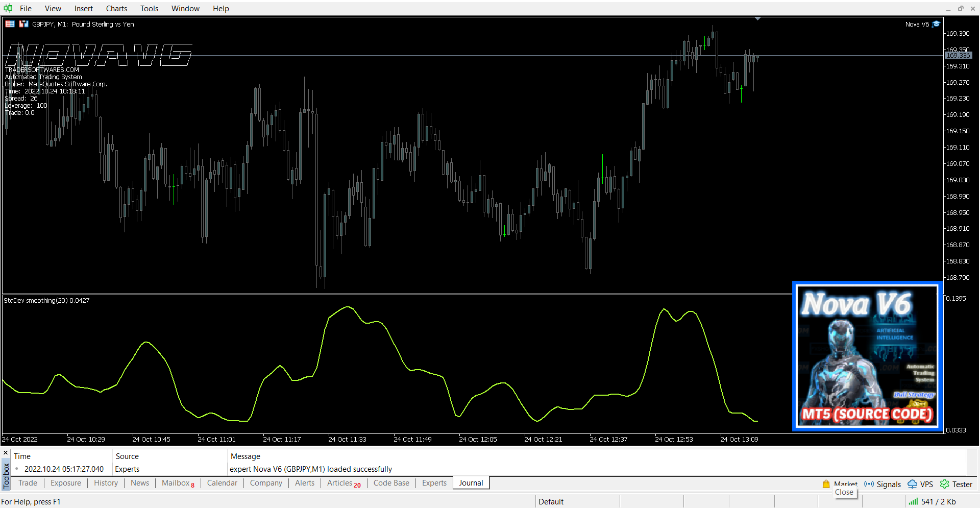Open the File menu
Screen dimensions: 980x508
[x=26, y=8]
